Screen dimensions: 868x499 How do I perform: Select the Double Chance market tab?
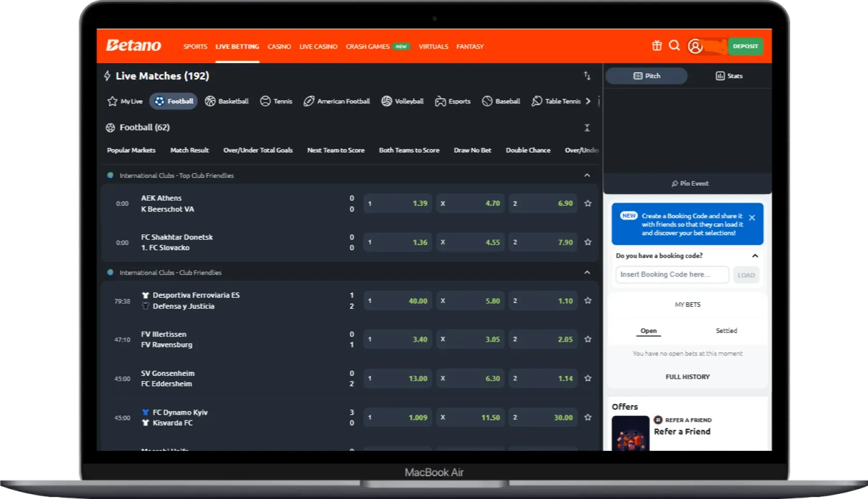[528, 150]
